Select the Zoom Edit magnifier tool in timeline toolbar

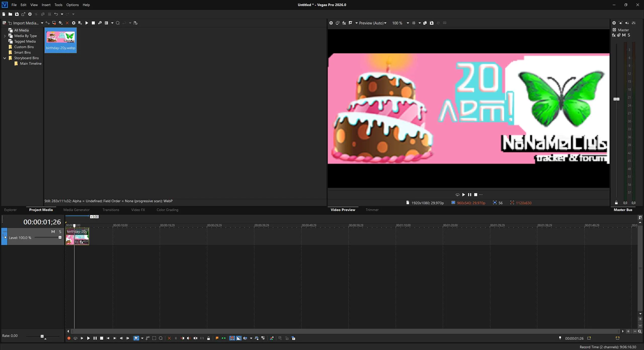coord(161,338)
